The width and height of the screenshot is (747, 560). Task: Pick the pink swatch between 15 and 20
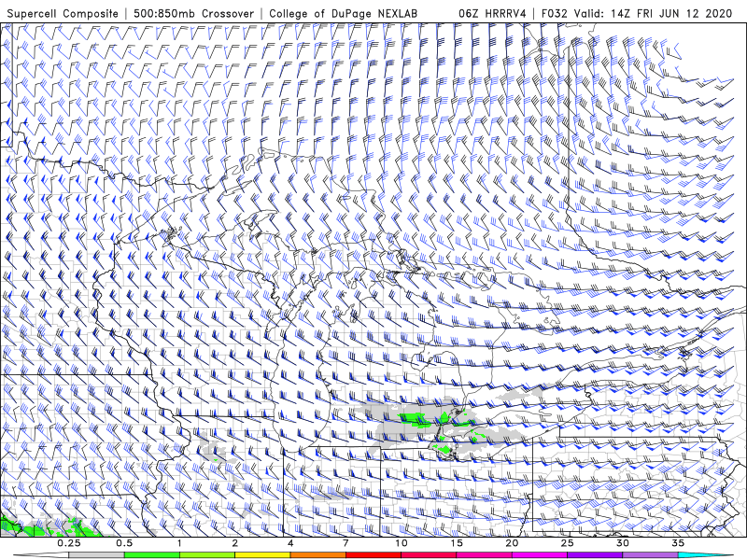(x=484, y=555)
